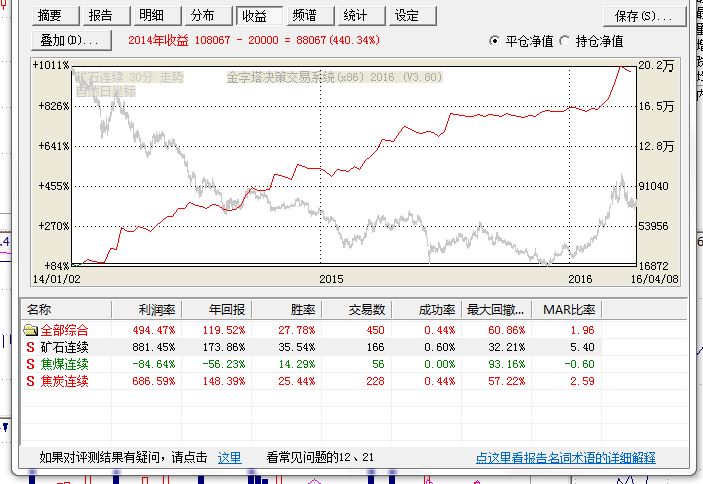This screenshot has height=484, width=703.
Task: Select the 收益 tab
Action: coord(260,16)
